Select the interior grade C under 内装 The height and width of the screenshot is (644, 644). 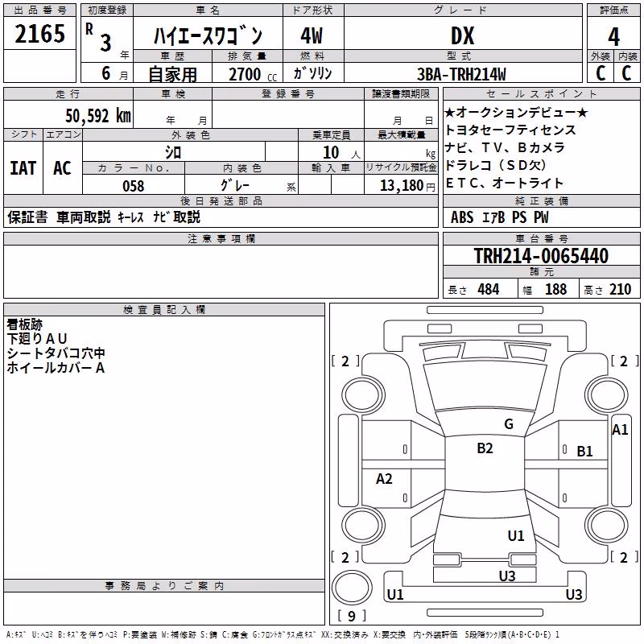pyautogui.click(x=626, y=73)
